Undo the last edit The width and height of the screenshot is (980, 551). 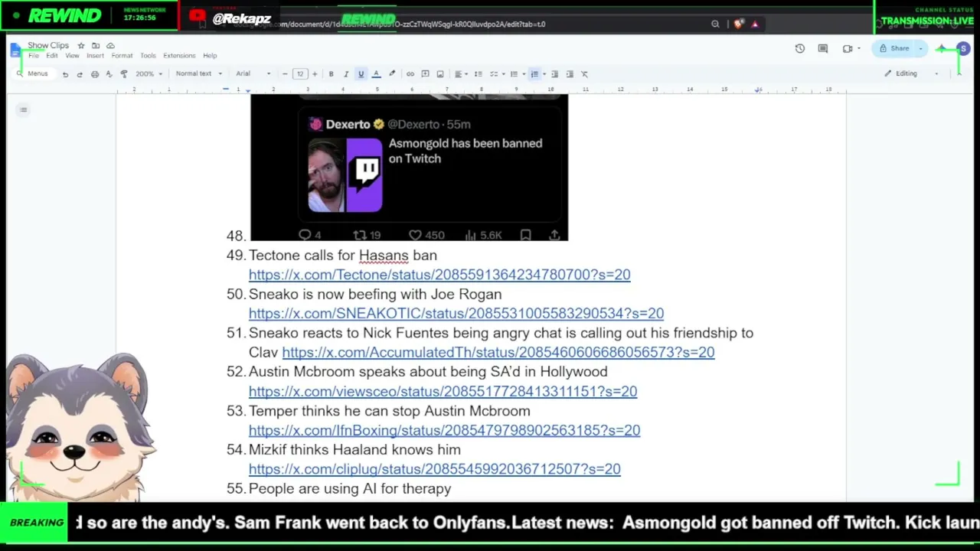65,74
